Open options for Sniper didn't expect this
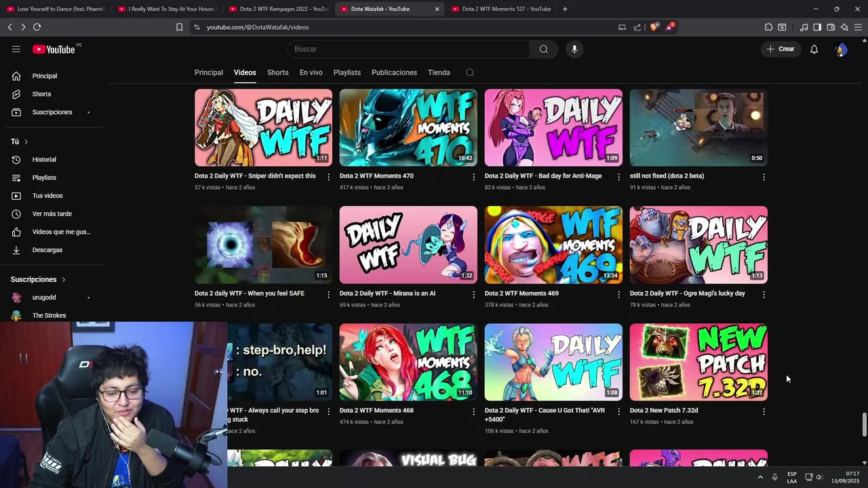Viewport: 868px width, 488px height. pos(329,177)
